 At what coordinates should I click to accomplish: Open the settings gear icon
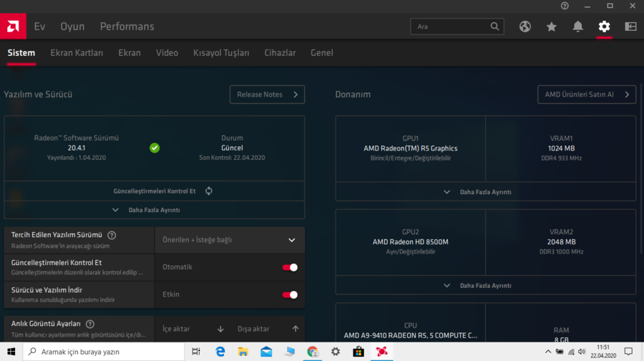click(x=604, y=27)
